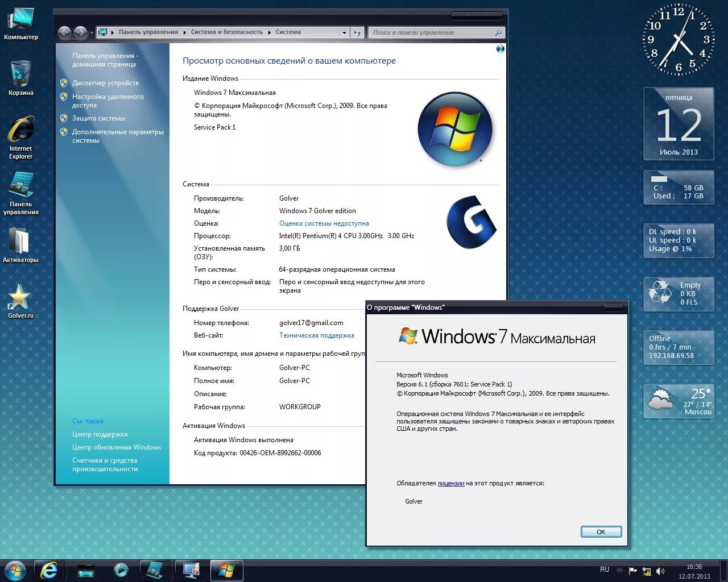Click the Forward arrow in Control Panel
Viewport: 728px width, 582px height.
tap(81, 33)
